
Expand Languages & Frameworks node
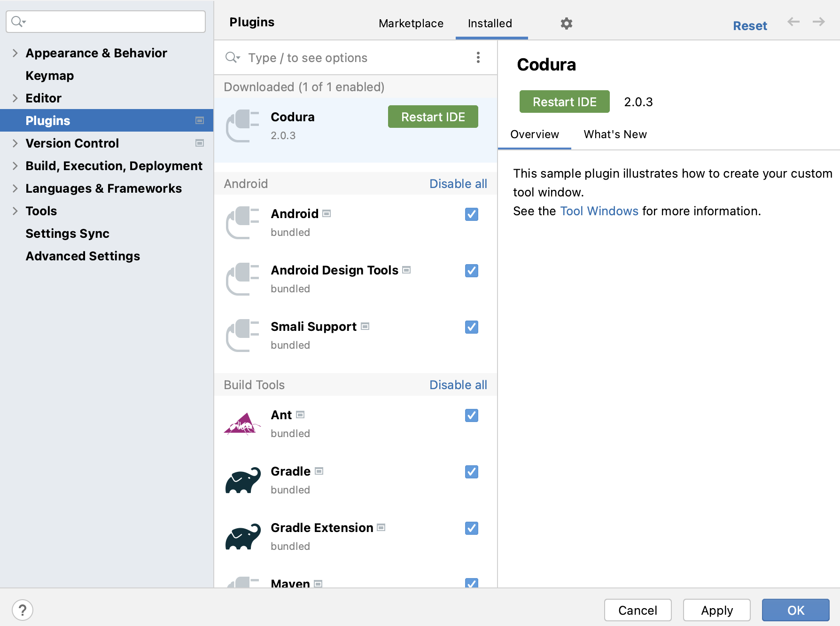pyautogui.click(x=15, y=188)
